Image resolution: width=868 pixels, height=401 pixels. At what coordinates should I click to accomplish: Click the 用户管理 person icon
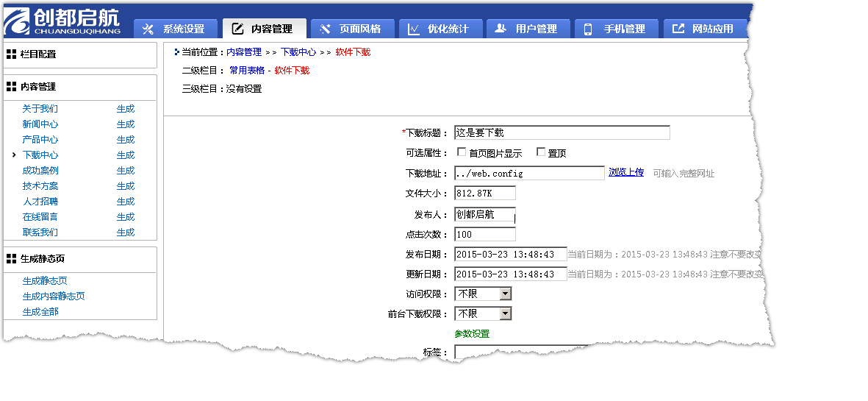[501, 28]
